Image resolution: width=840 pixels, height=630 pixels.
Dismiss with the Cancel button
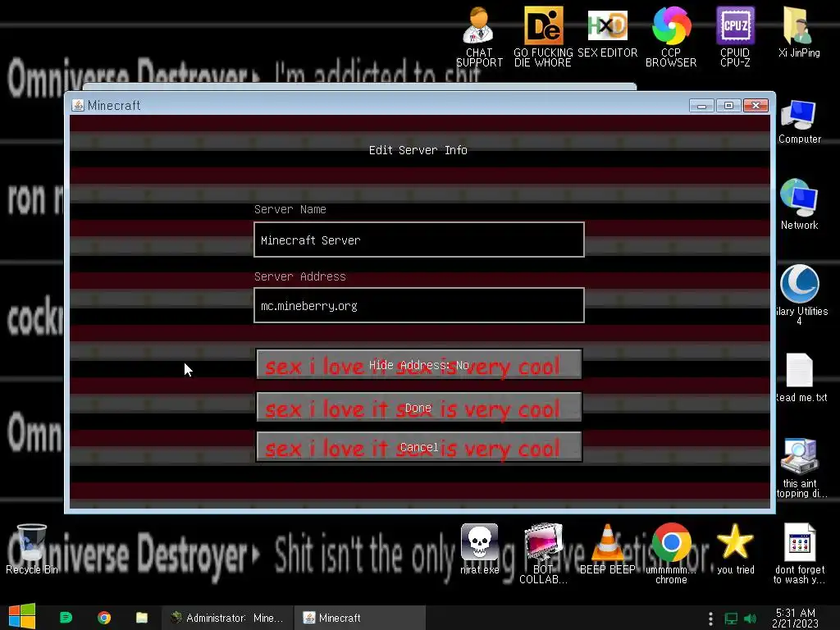point(419,447)
